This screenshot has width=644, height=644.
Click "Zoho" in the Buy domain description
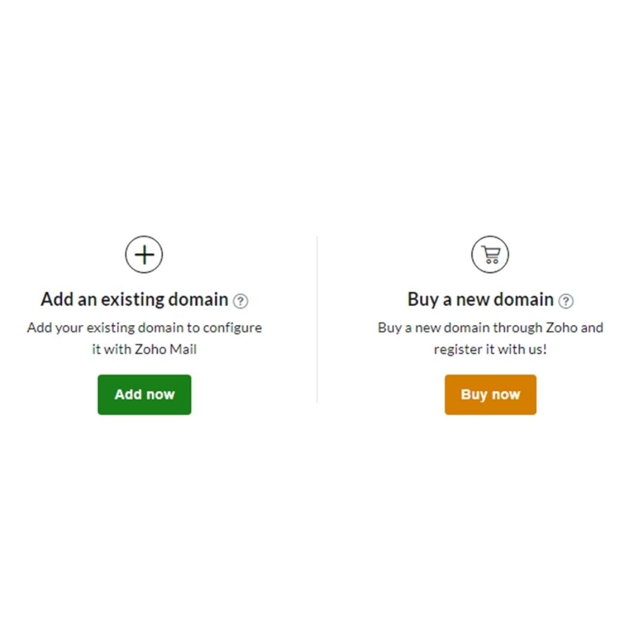pos(562,328)
